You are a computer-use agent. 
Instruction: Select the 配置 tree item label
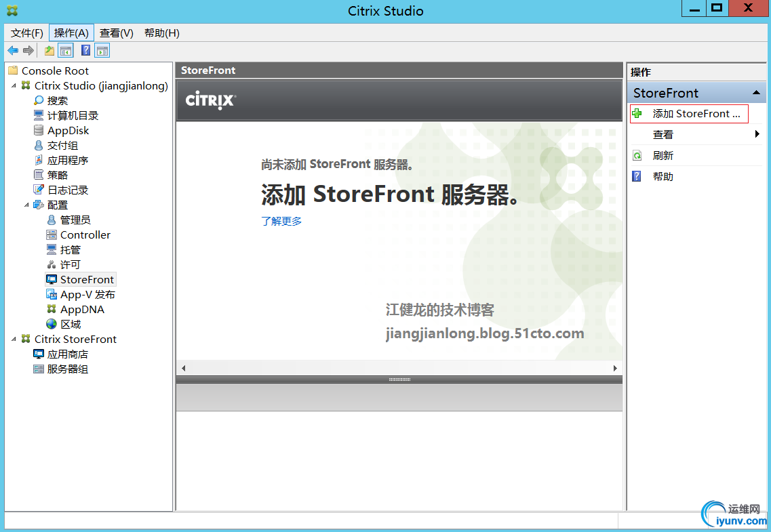click(x=58, y=205)
